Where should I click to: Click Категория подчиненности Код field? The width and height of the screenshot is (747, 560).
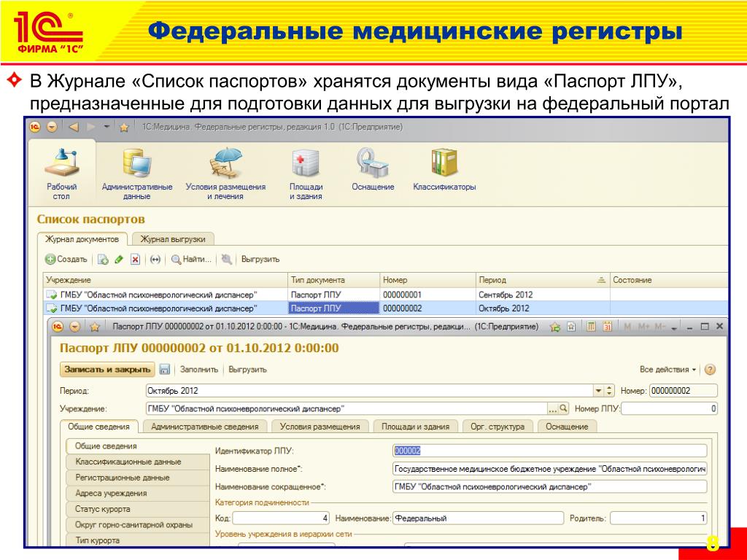[281, 518]
